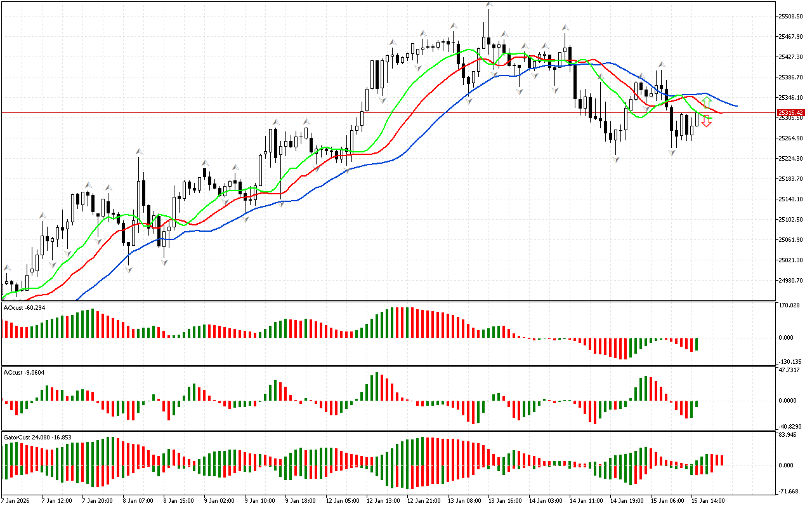Select the up fractal above the highest candle

pos(489,5)
